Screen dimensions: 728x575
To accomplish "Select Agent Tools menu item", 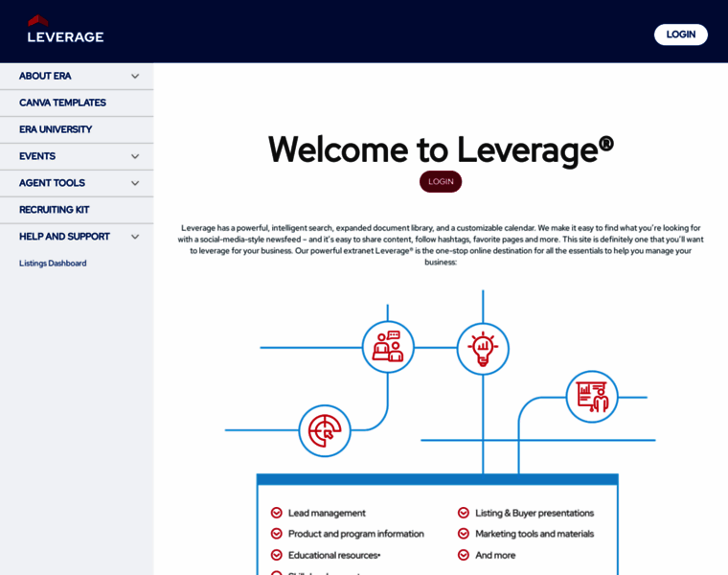I will (x=52, y=183).
